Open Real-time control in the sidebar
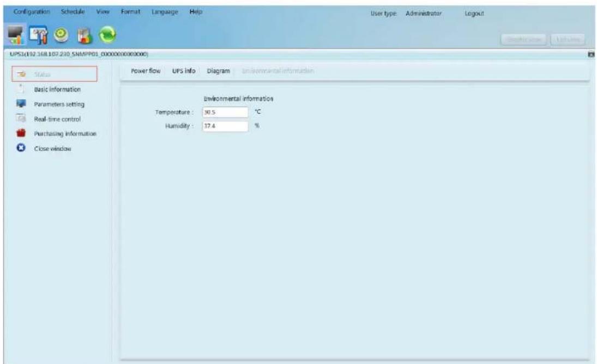Screen dimensions: 597x364 coord(57,119)
